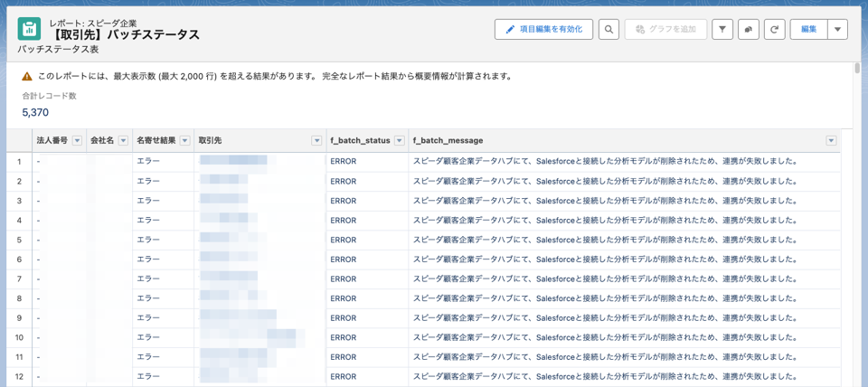This screenshot has height=387, width=868.
Task: Click the green report icon in header
Action: [29, 29]
